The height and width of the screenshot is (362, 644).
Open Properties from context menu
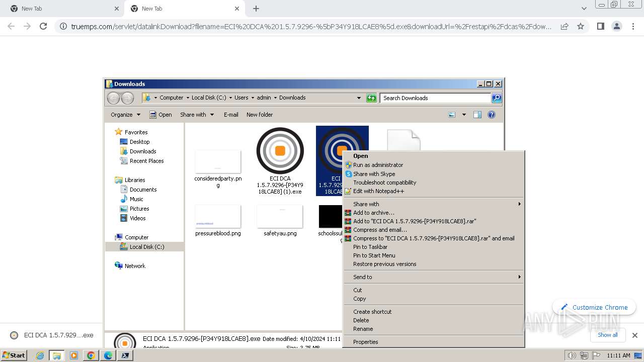click(x=365, y=342)
